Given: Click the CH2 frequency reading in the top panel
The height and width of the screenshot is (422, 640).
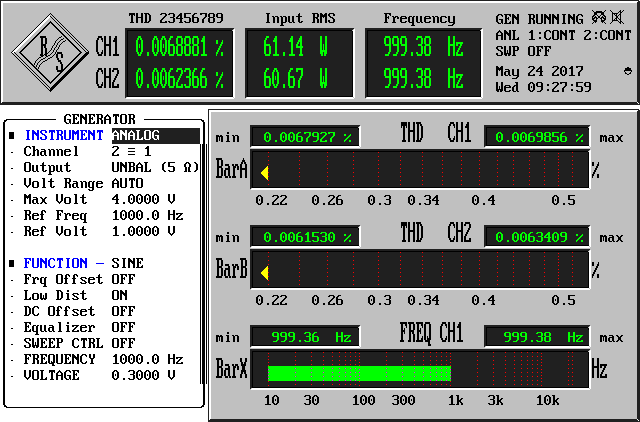Looking at the screenshot, I should tap(423, 79).
